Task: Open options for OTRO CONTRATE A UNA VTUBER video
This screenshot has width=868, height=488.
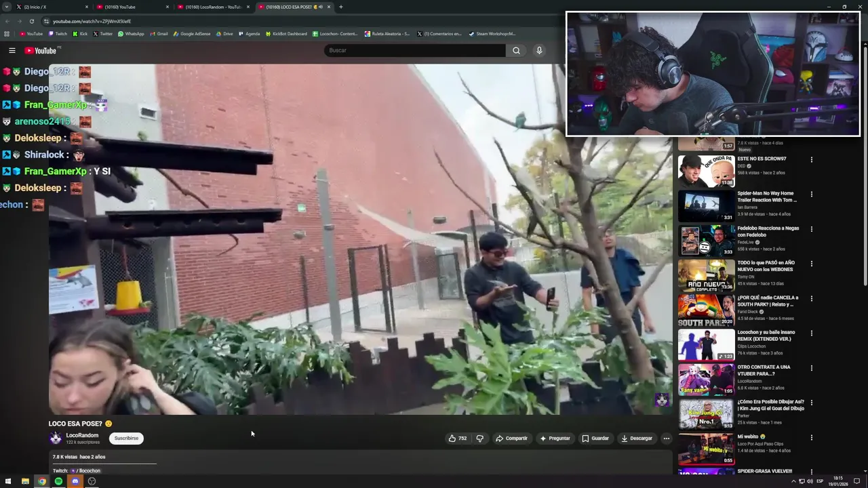Action: 811,368
